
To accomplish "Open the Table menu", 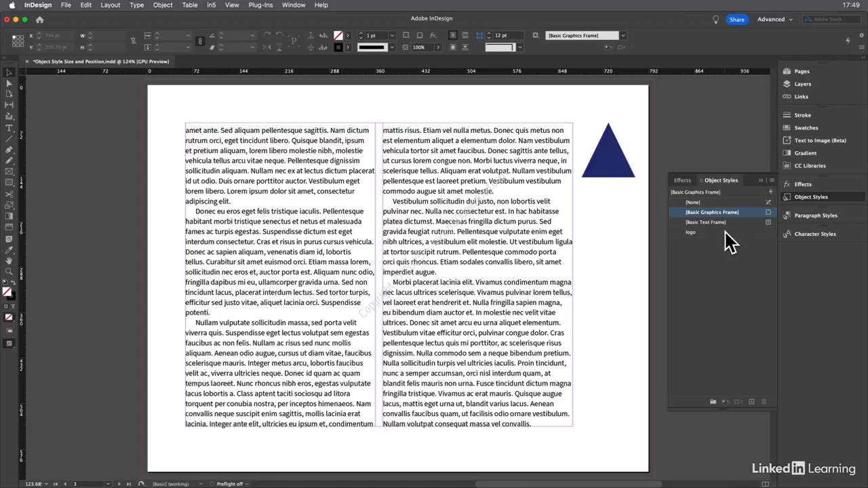I will pos(190,5).
